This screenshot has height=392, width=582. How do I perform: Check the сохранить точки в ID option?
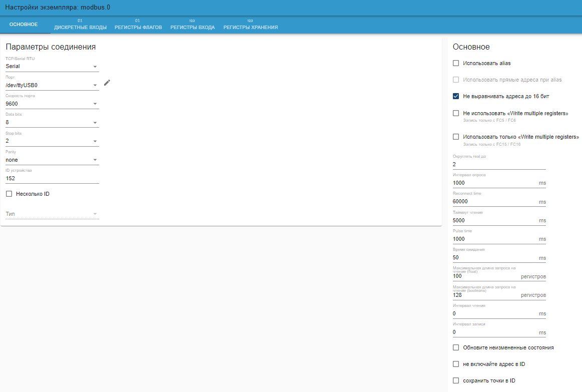(x=456, y=380)
